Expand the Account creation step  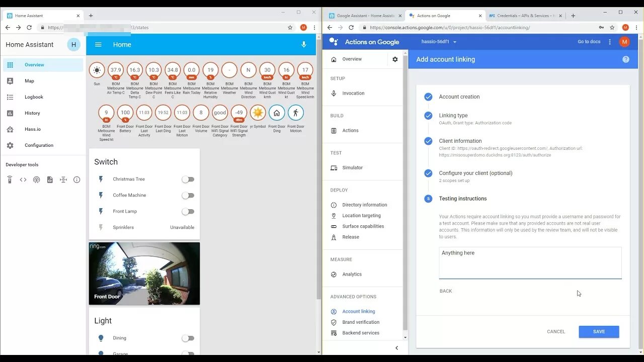tap(459, 97)
